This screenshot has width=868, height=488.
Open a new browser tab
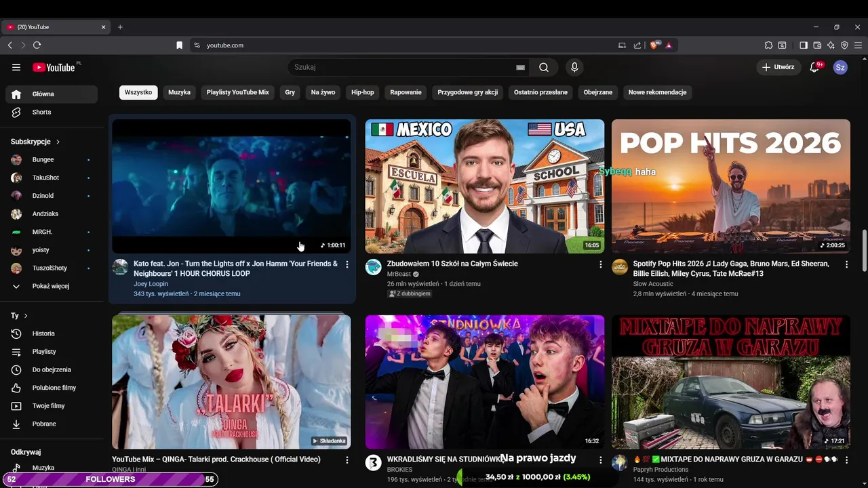tap(120, 27)
